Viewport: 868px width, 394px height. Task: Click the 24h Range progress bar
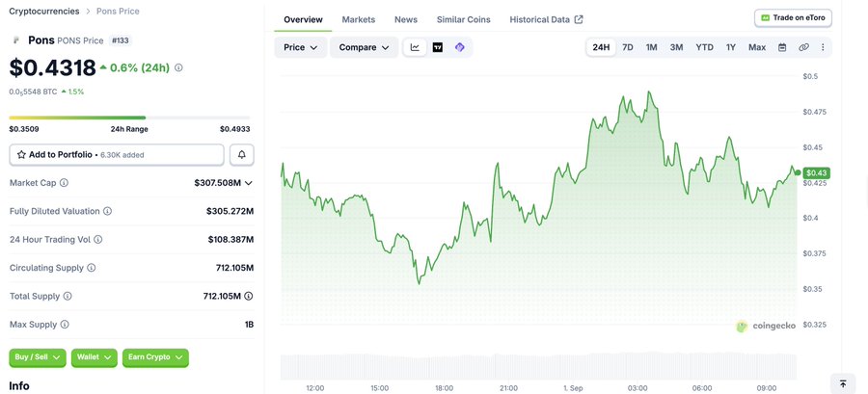pyautogui.click(x=129, y=118)
